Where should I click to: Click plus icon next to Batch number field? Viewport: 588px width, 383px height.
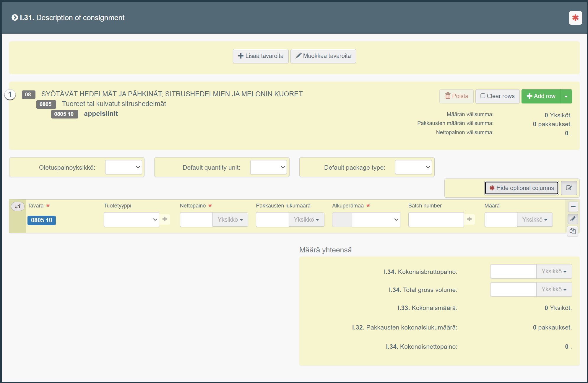click(x=469, y=219)
